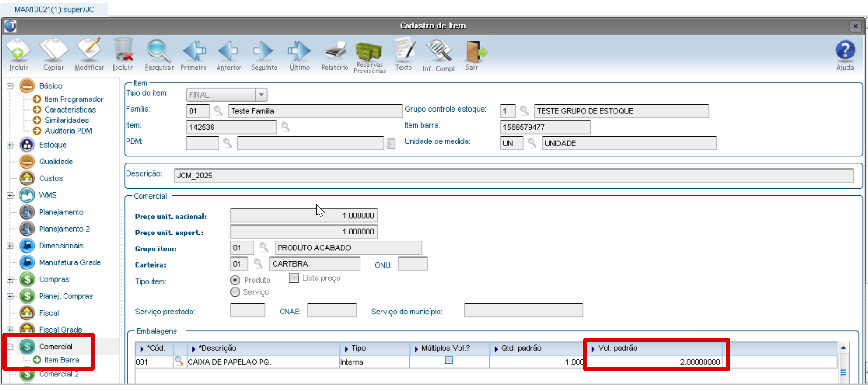Expand the Fiscal Grade tree node

(10, 330)
